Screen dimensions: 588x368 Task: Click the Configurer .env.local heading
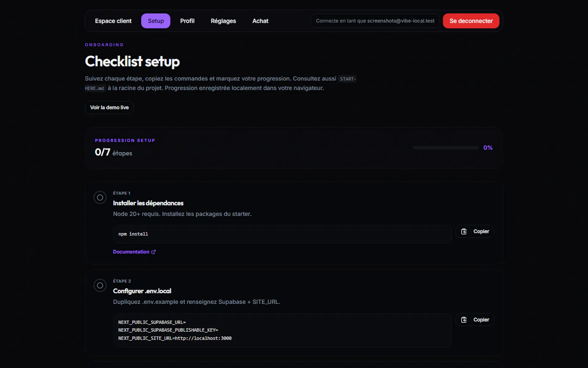[142, 291]
